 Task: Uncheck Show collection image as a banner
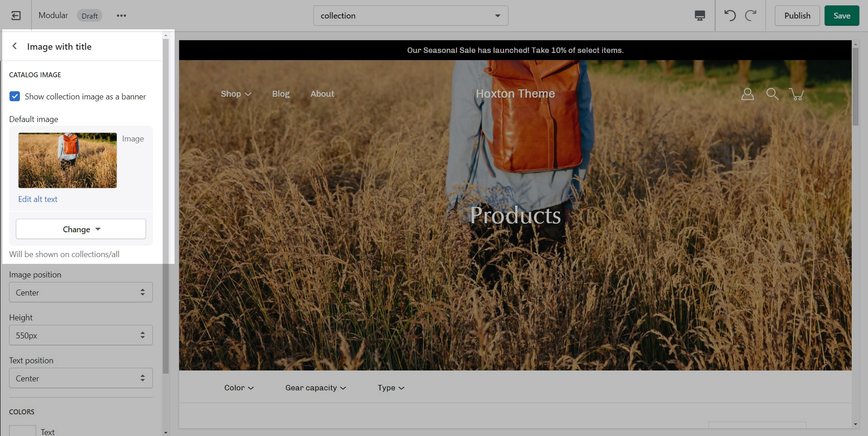[x=15, y=96]
